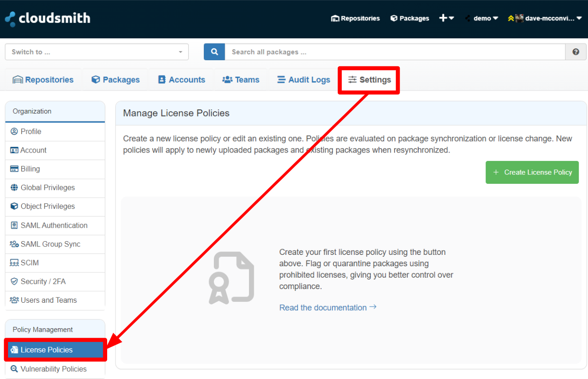Open SAML Authentication settings
The width and height of the screenshot is (588, 379).
click(x=55, y=226)
